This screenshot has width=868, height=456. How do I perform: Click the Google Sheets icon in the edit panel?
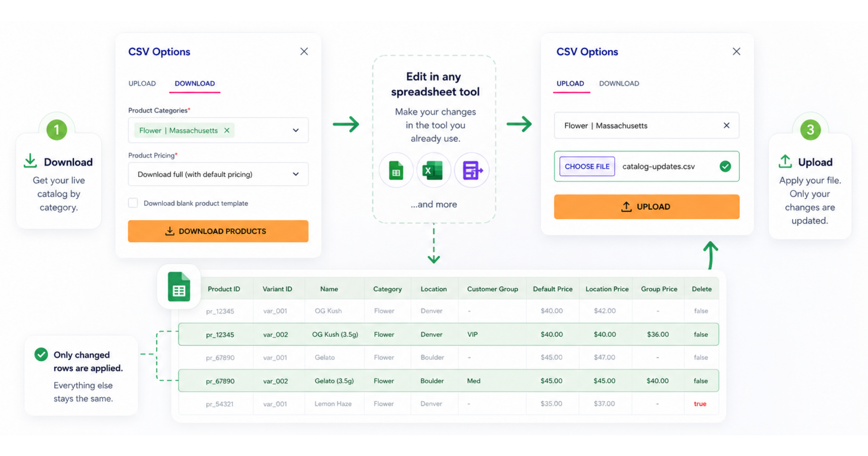(x=396, y=170)
